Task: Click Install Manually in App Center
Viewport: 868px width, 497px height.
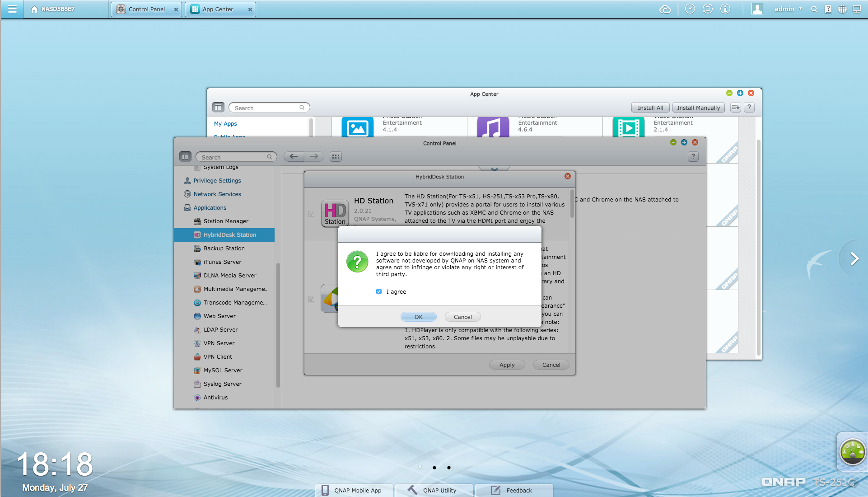Action: 699,108
